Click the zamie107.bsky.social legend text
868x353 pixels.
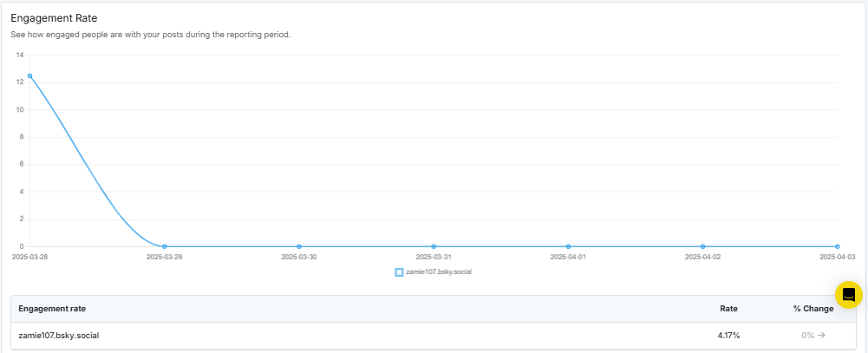pos(439,272)
